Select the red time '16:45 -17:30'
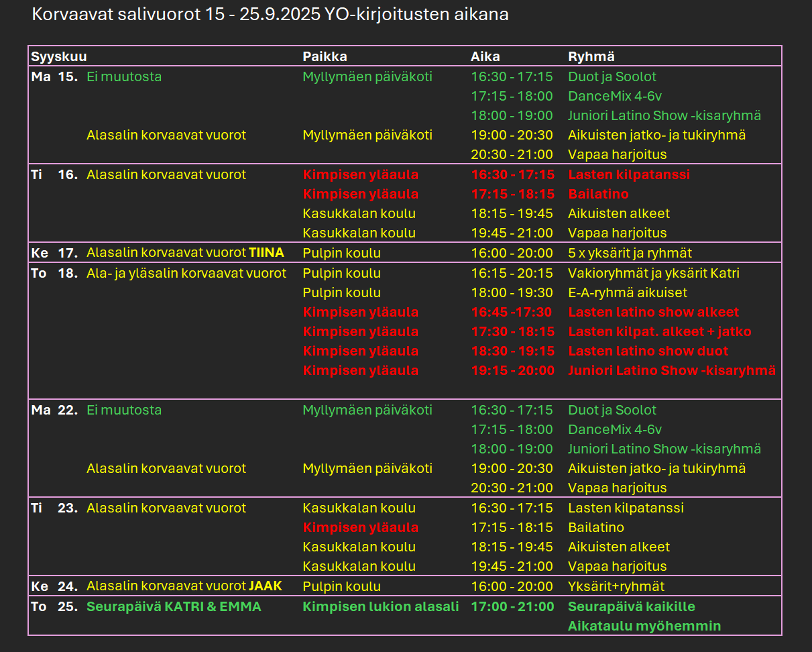This screenshot has height=652, width=812. pyautogui.click(x=511, y=312)
